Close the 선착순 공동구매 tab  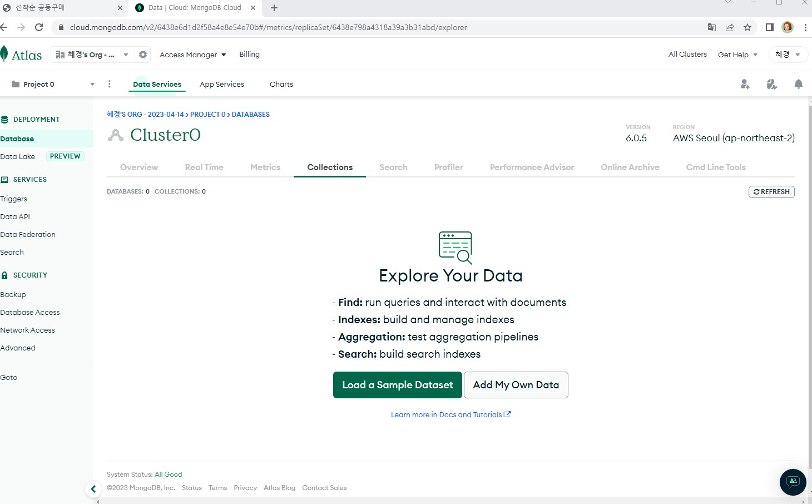pos(120,8)
